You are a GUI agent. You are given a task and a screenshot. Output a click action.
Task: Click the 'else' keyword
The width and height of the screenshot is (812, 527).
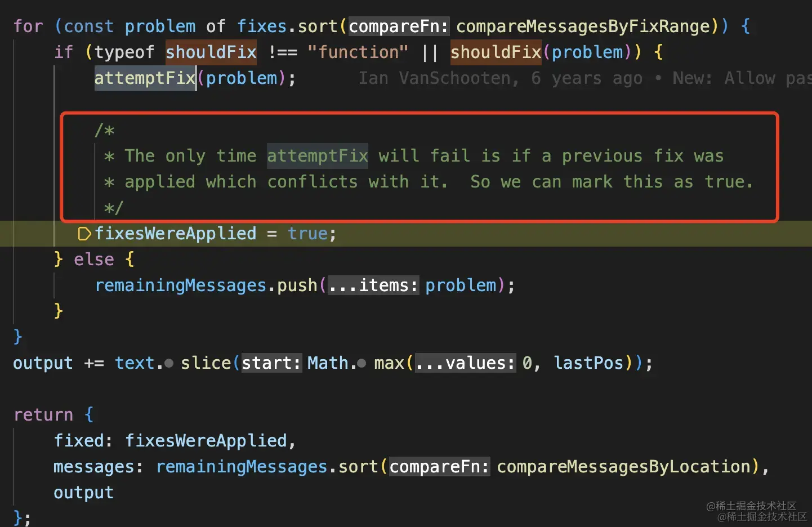pyautogui.click(x=94, y=260)
